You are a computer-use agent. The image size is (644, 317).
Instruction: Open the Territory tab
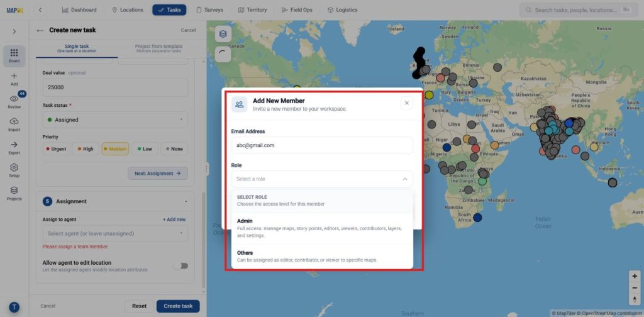coord(253,10)
